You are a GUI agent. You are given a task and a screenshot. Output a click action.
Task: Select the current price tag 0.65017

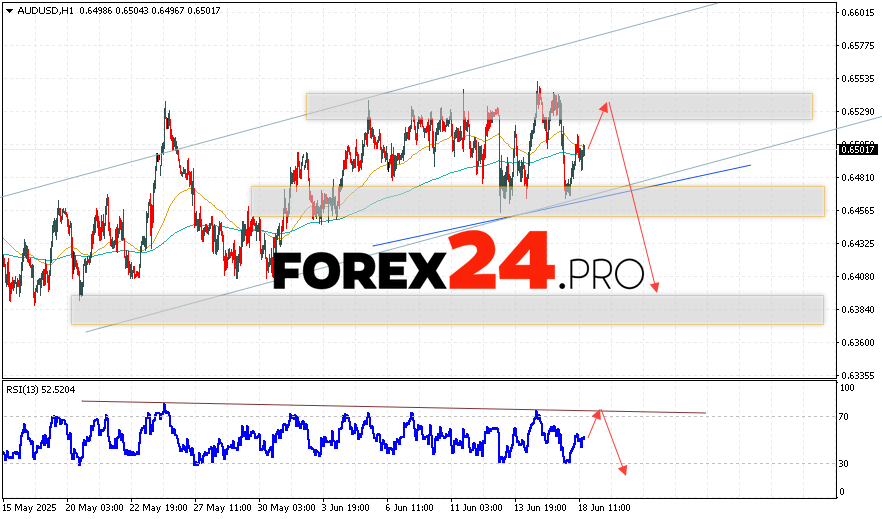point(859,149)
